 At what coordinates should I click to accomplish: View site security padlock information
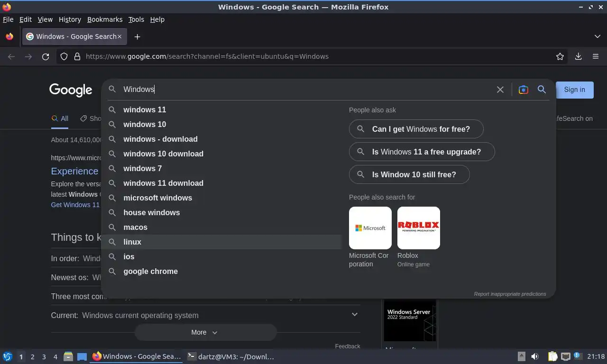click(x=77, y=56)
